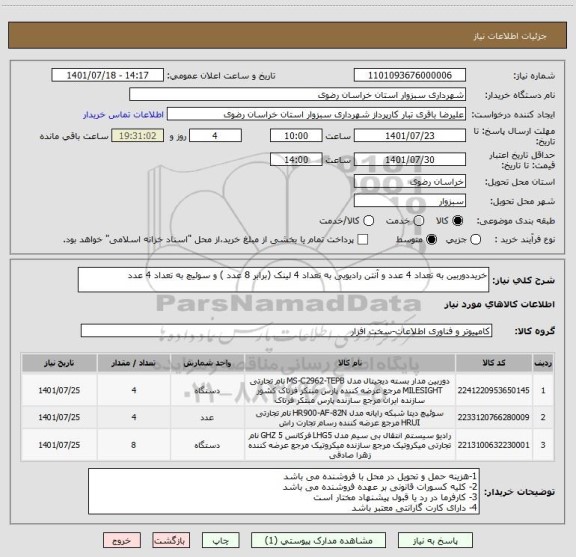Image resolution: width=576 pixels, height=557 pixels.
Task: Click the buyer notes text area
Action: tap(284, 491)
